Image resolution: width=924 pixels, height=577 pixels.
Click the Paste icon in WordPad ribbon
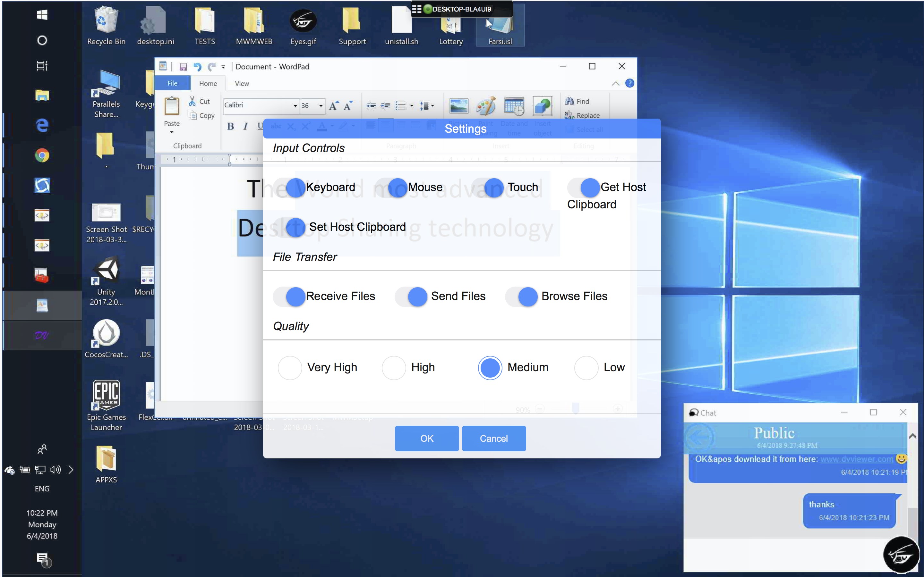tap(171, 106)
